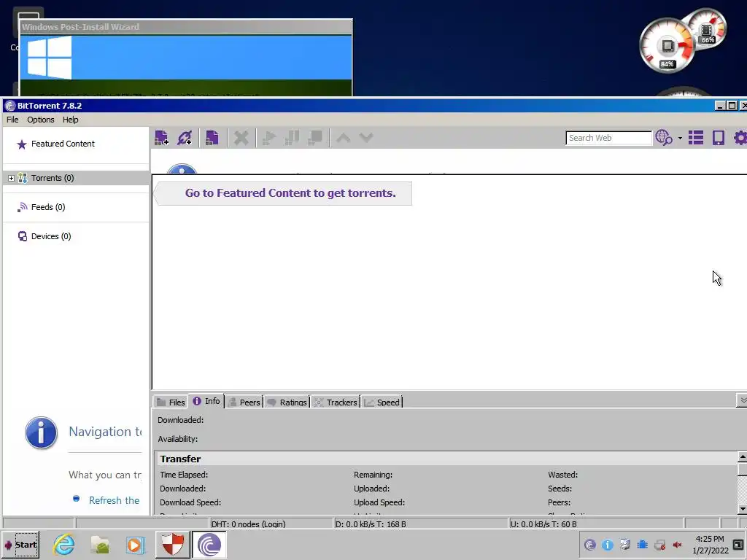747x560 pixels.
Task: Click the Transfer section header
Action: 446,459
